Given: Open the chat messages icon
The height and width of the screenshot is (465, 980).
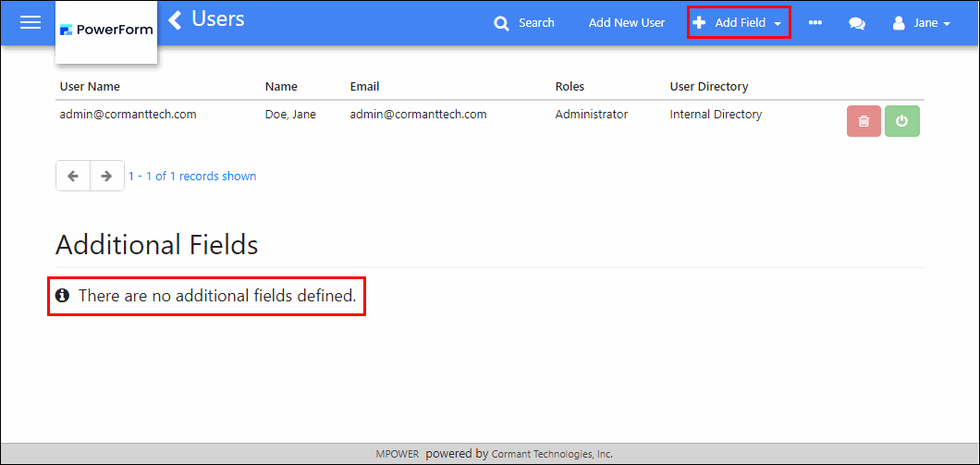Looking at the screenshot, I should tap(857, 23).
